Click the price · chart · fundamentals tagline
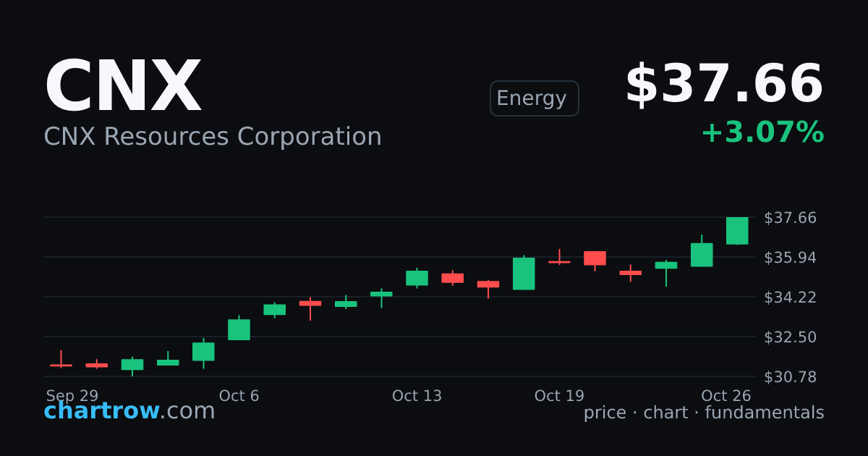The height and width of the screenshot is (456, 868). (x=704, y=413)
